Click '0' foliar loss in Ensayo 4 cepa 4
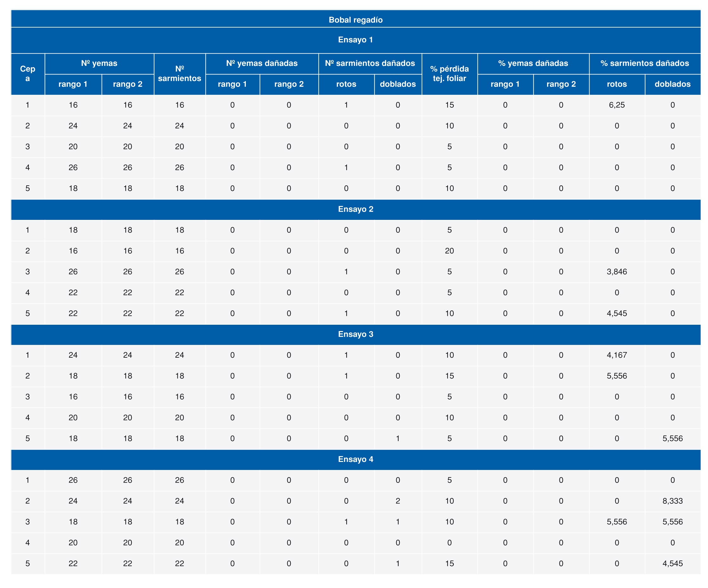The image size is (708, 588). pyautogui.click(x=450, y=543)
